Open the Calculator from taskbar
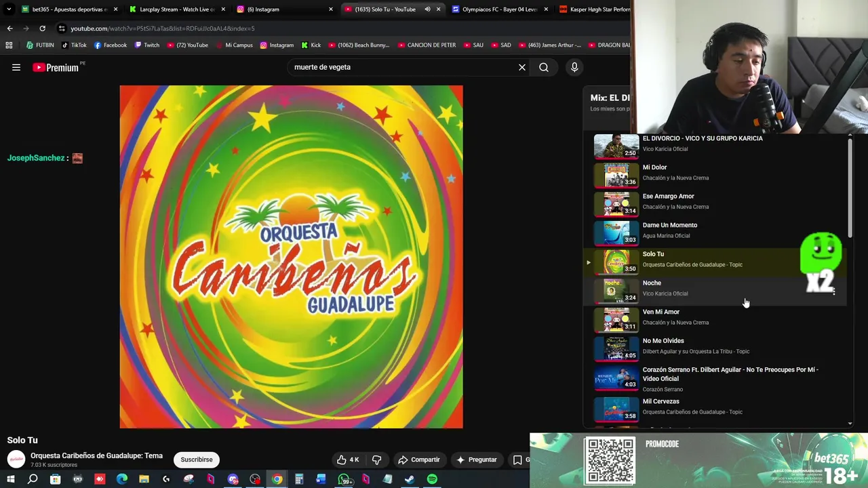Viewport: 868px width, 488px height. [x=298, y=479]
